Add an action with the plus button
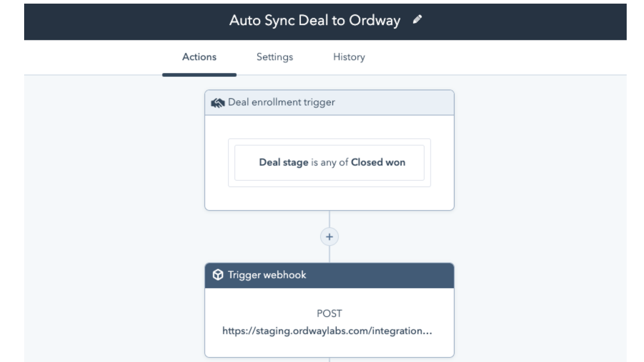This screenshot has height=362, width=644. pyautogui.click(x=329, y=237)
